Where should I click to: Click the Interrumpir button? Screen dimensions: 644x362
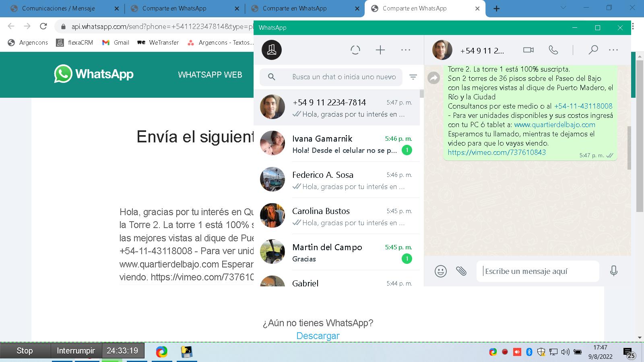76,351
